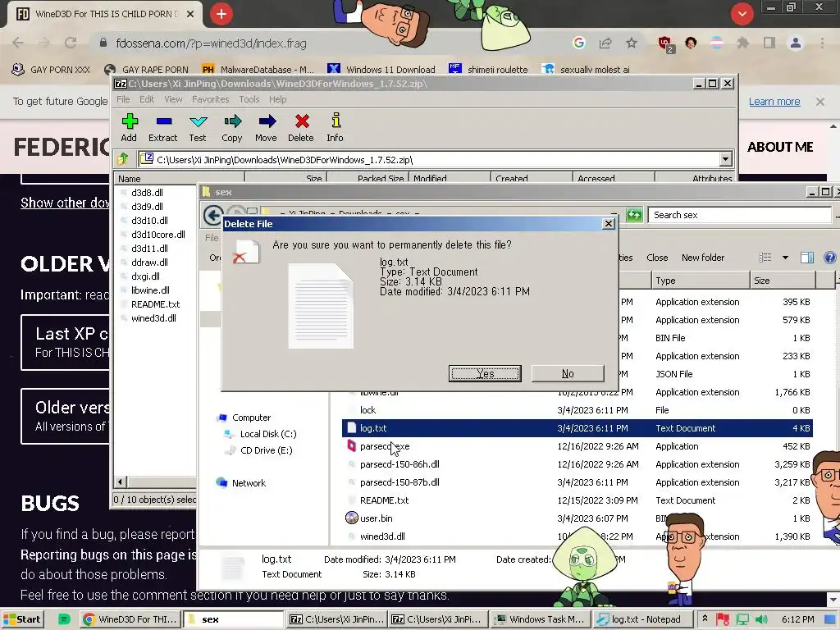This screenshot has height=630, width=840.
Task: Go up one folder in 7-Zip
Action: click(x=123, y=159)
